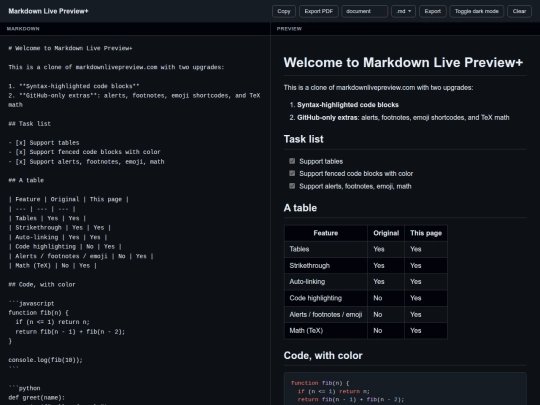Click the Clear button
This screenshot has height=405, width=540.
pyautogui.click(x=519, y=11)
